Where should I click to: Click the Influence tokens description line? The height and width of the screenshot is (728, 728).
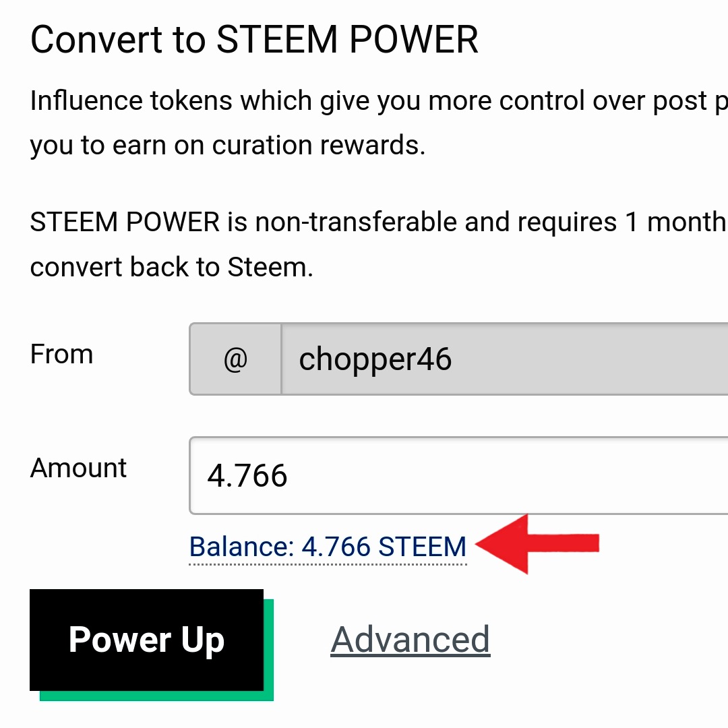pos(379,101)
